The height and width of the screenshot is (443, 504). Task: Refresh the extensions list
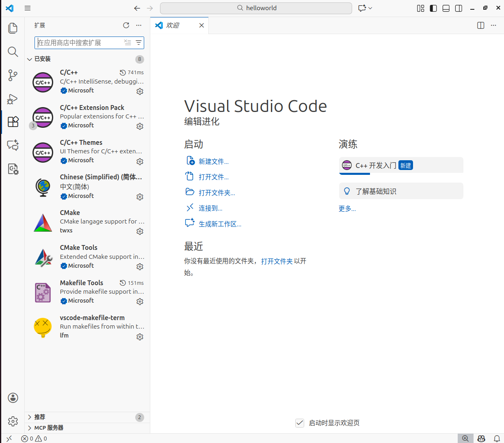[126, 25]
